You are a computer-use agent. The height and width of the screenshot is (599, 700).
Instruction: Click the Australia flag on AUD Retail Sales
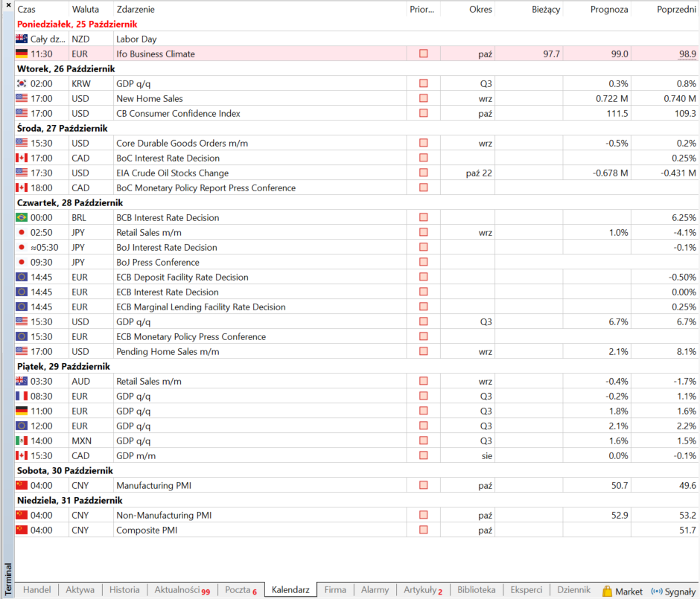(22, 381)
